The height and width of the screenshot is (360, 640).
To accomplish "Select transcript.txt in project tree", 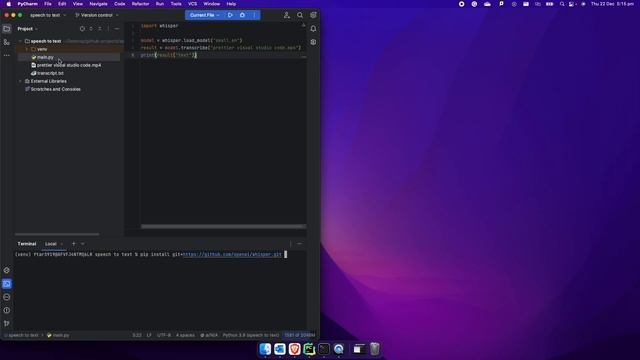I will click(x=50, y=73).
